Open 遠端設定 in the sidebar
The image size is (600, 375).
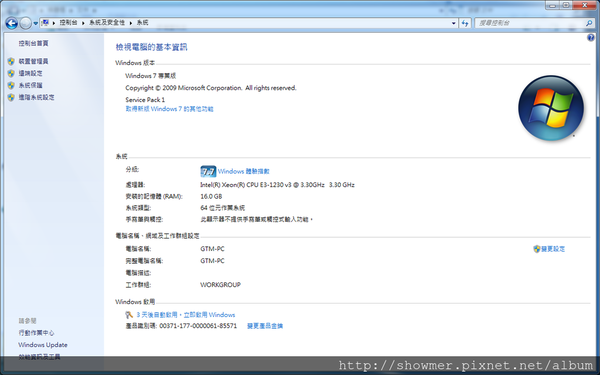click(30, 73)
